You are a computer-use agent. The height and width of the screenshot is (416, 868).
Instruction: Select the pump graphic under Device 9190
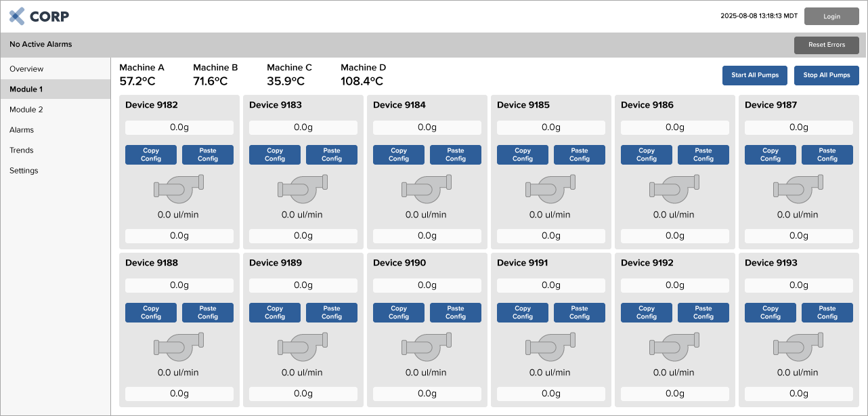click(x=427, y=347)
